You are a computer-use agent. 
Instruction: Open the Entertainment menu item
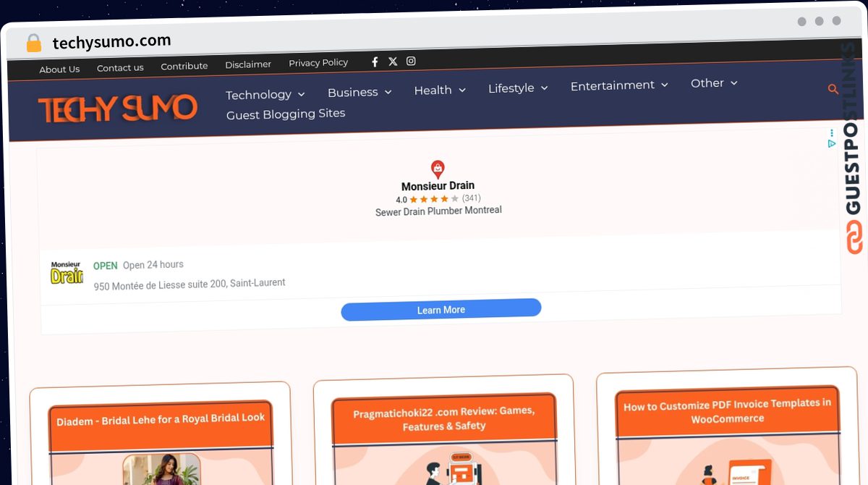coord(613,85)
